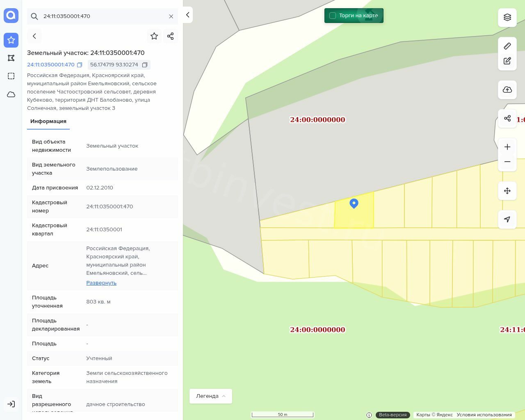Add parcel to favorites with star
The height and width of the screenshot is (420, 525).
154,36
